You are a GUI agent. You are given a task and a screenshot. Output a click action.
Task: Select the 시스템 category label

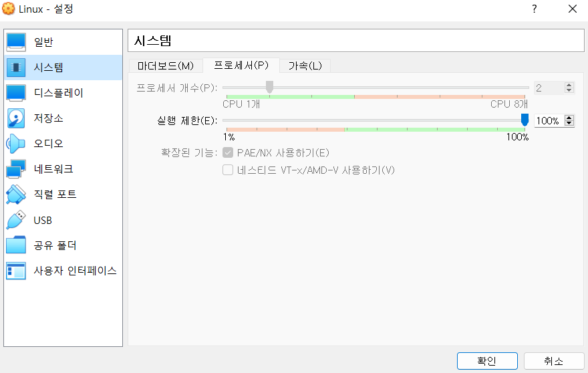click(48, 68)
